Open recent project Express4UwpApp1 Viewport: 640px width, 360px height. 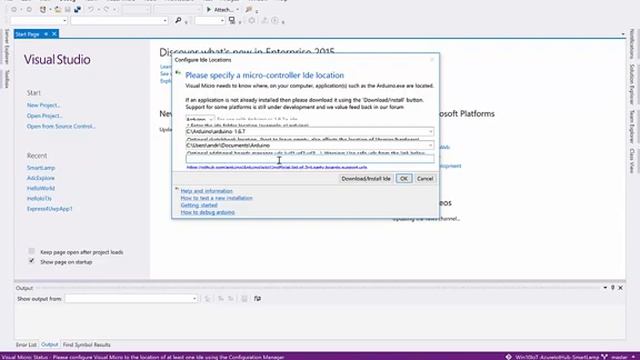click(50, 209)
